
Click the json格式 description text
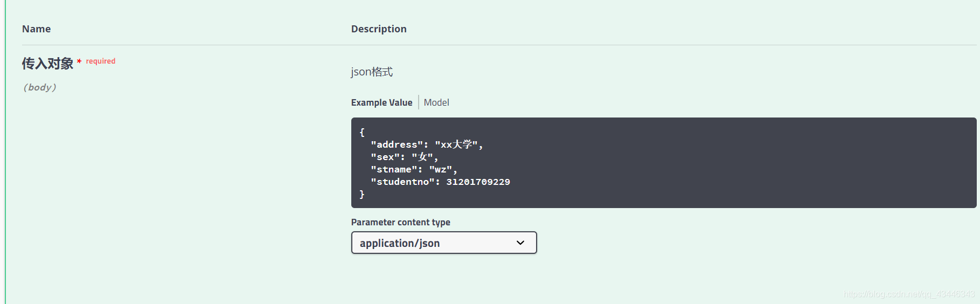click(372, 72)
